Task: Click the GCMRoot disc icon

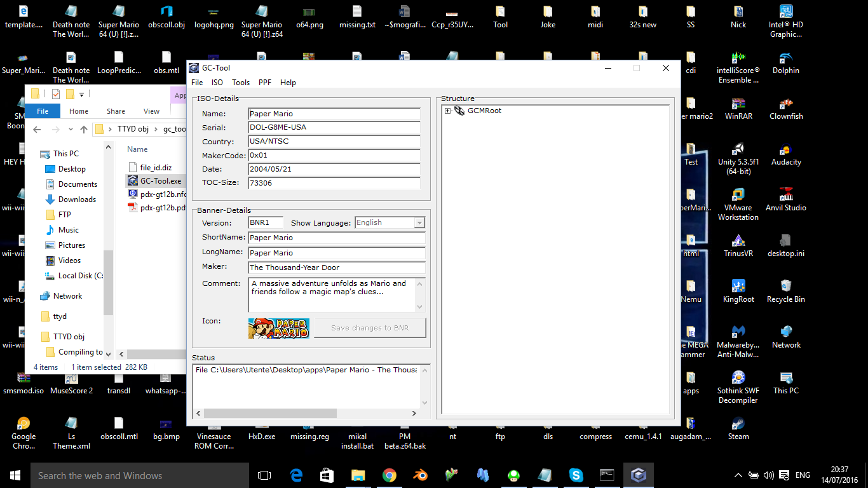Action: pyautogui.click(x=459, y=111)
